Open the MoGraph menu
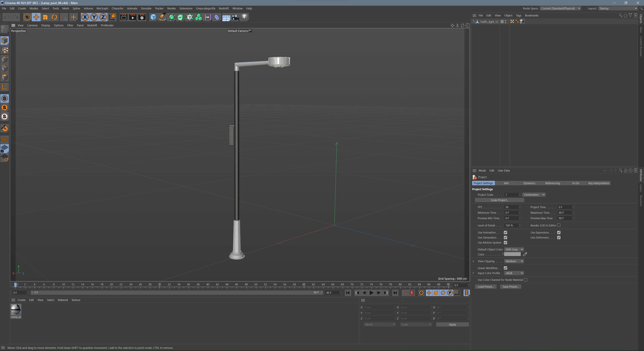Viewport: 644px width, 351px height. 102,8
